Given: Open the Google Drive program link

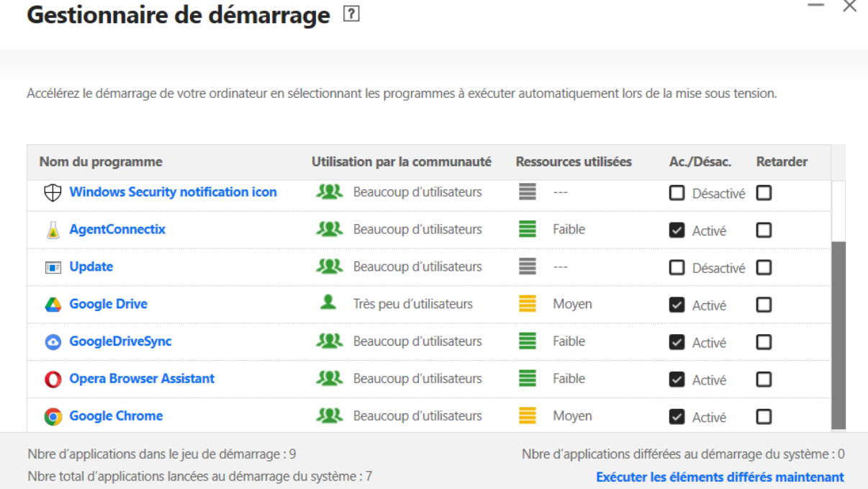Looking at the screenshot, I should coord(108,303).
